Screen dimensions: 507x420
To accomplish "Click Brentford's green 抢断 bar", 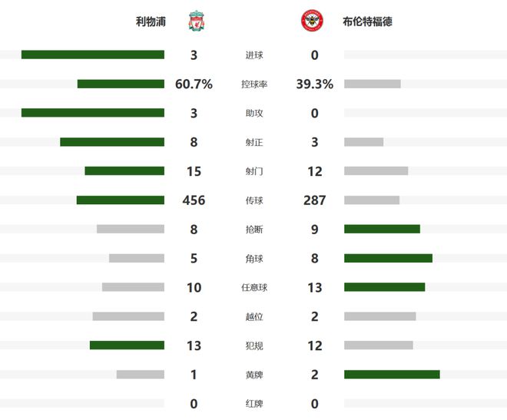I will click(x=382, y=229).
